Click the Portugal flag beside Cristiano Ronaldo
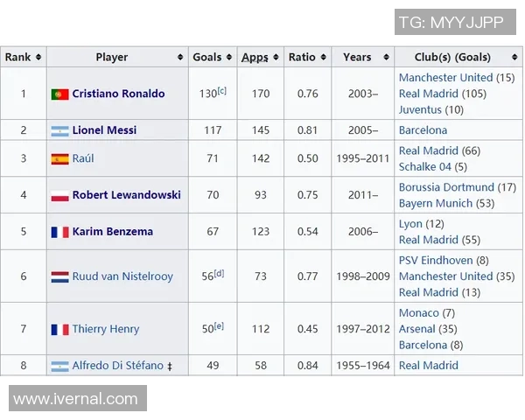Screen dimensions: 525x420 (59, 94)
